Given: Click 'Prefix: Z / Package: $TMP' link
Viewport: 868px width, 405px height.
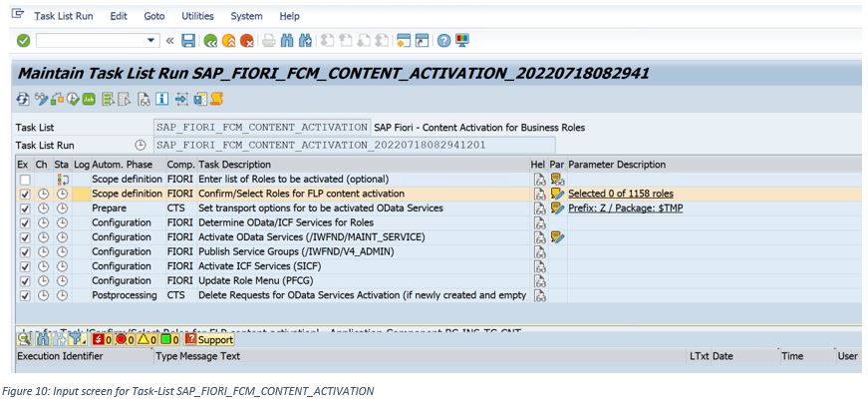Looking at the screenshot, I should (x=626, y=208).
